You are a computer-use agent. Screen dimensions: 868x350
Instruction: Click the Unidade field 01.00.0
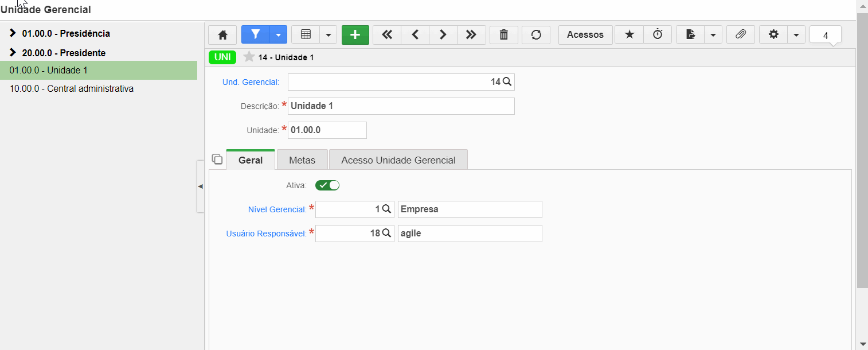327,130
